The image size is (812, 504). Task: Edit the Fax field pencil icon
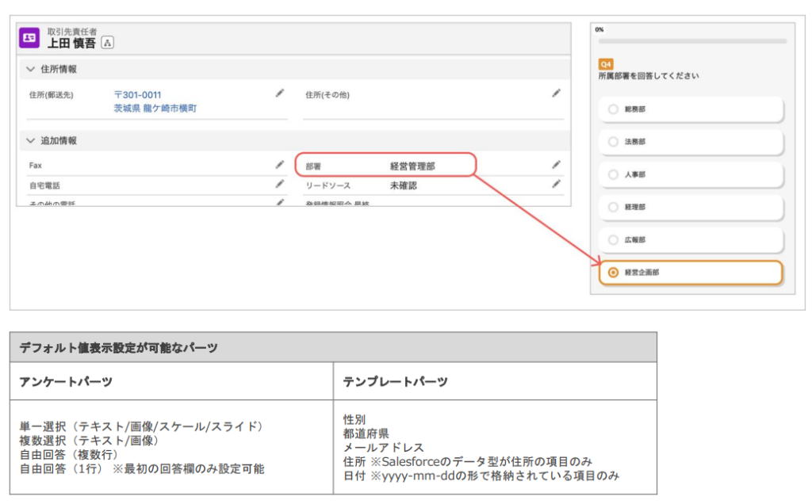[280, 165]
